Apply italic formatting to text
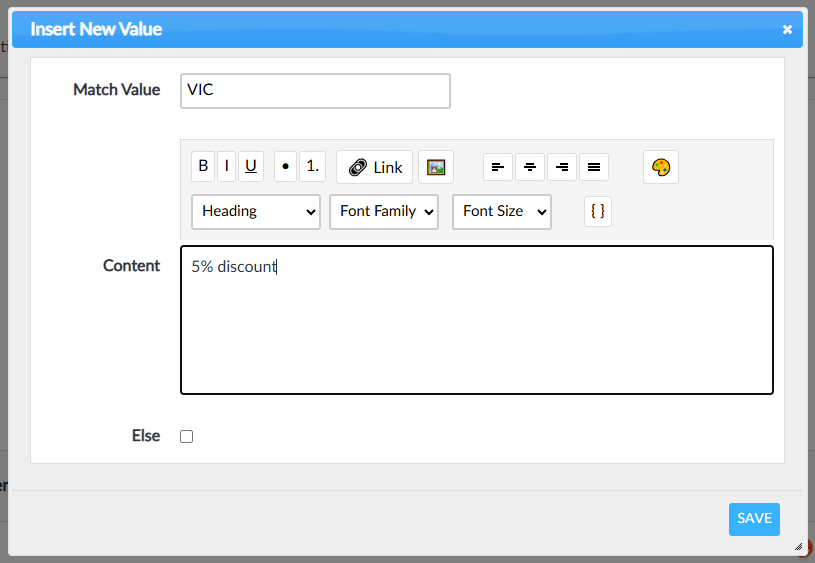 [227, 166]
